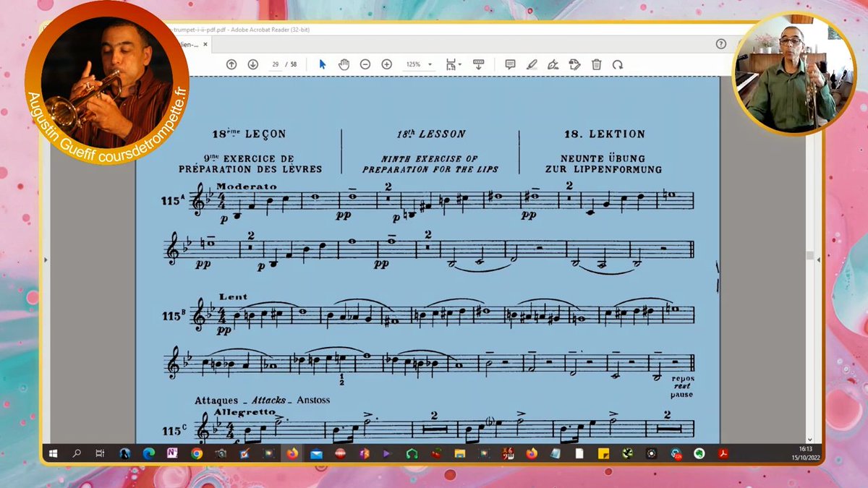Open the red Adobe Acrobat taskbar icon

coord(722,454)
